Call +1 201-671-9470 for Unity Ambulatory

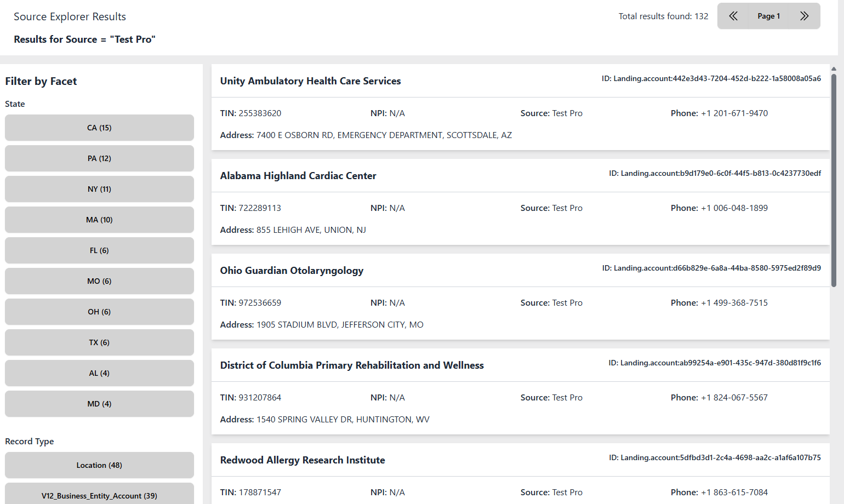734,113
